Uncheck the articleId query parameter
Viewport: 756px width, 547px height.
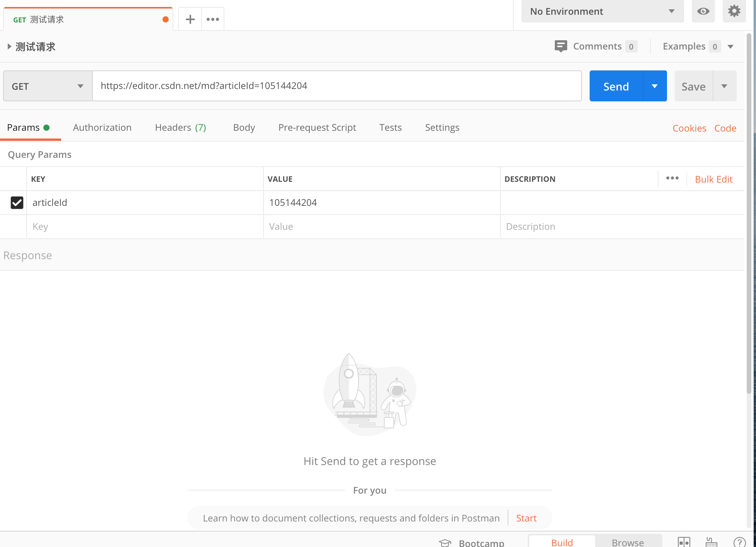tap(17, 202)
